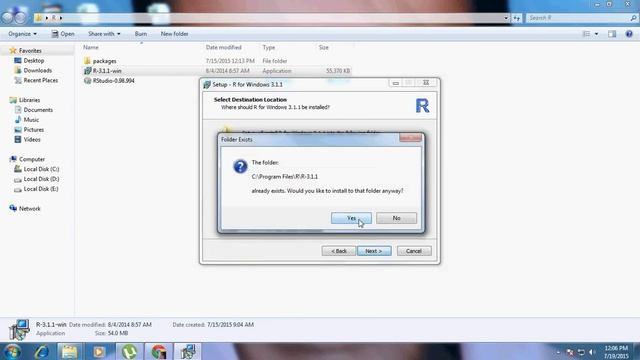The width and height of the screenshot is (640, 360).
Task: Click the Explorer back navigation arrow
Action: 8,18
